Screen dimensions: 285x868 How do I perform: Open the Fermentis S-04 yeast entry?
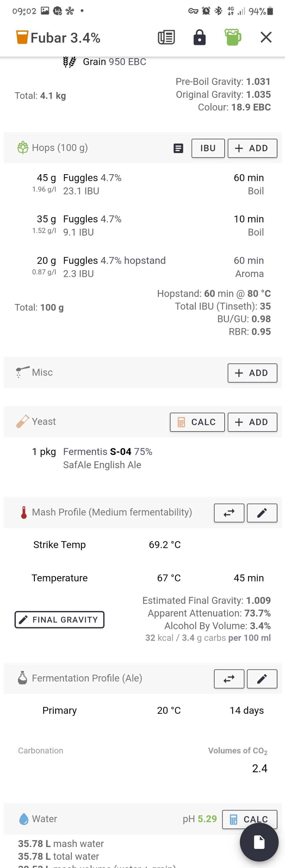(143, 458)
